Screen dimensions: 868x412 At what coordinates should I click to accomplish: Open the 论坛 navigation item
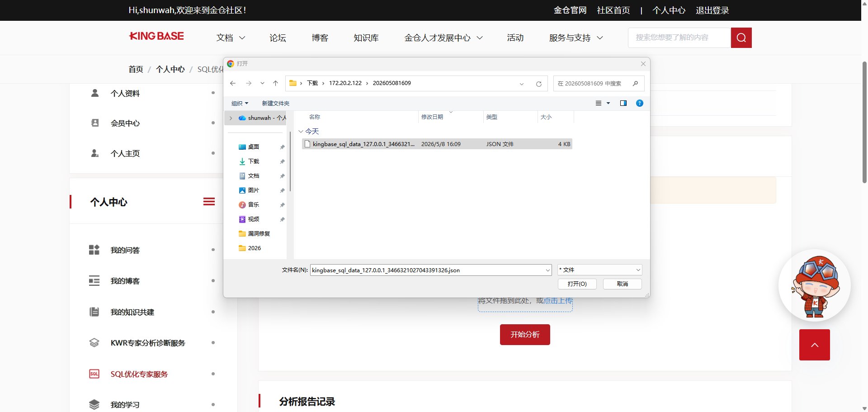tap(278, 38)
